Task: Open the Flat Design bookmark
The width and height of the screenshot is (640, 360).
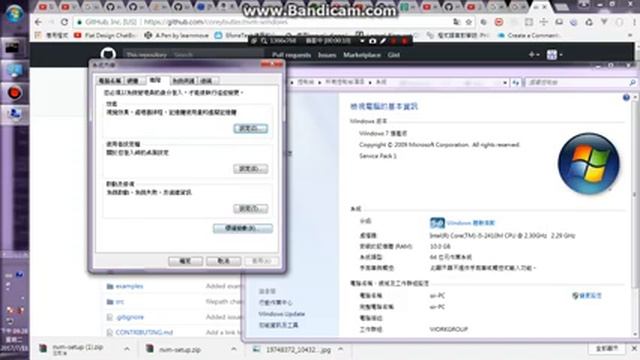Action: click(105, 36)
